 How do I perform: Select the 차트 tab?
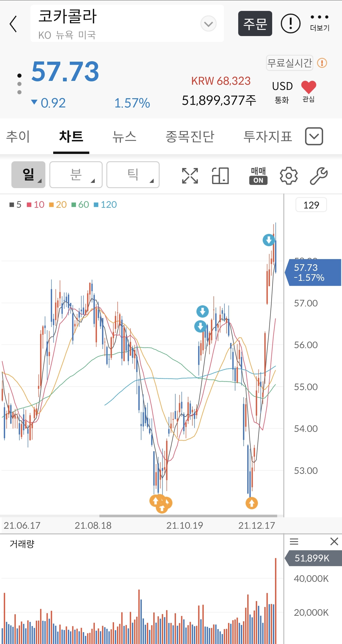[x=71, y=136]
